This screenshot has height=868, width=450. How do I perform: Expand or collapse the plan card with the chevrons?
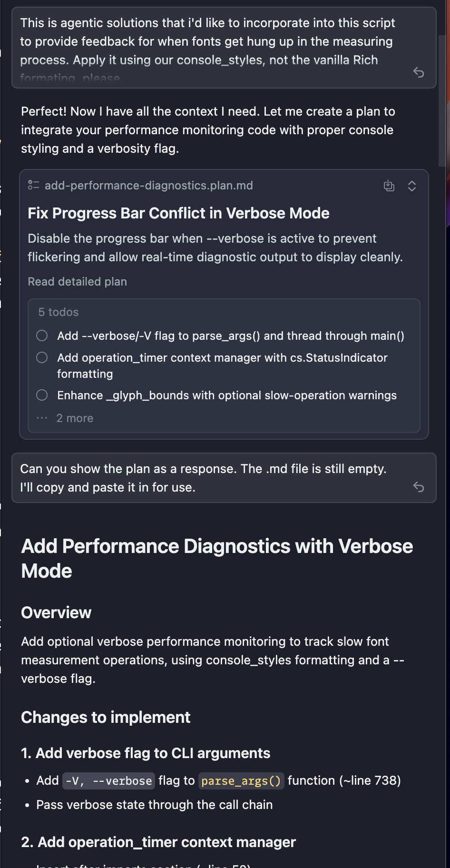pos(412,186)
